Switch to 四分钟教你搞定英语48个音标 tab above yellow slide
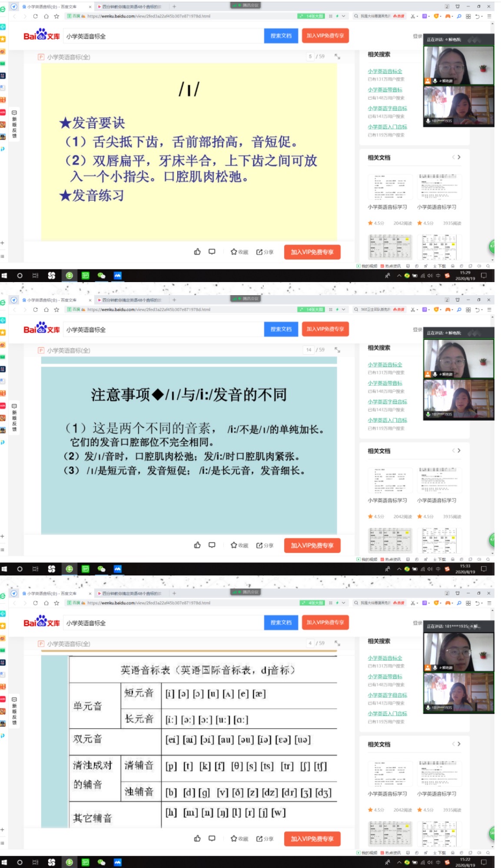501x868 pixels. pos(130,7)
